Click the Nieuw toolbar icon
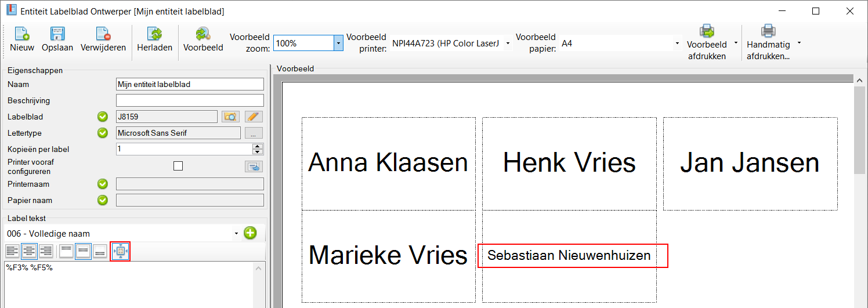 (x=22, y=34)
